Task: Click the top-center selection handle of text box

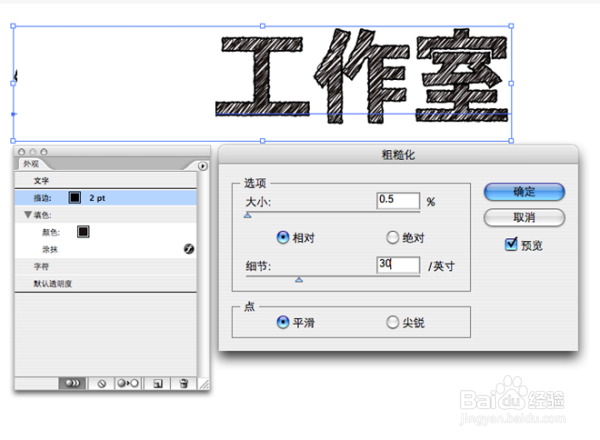Action: pos(262,26)
